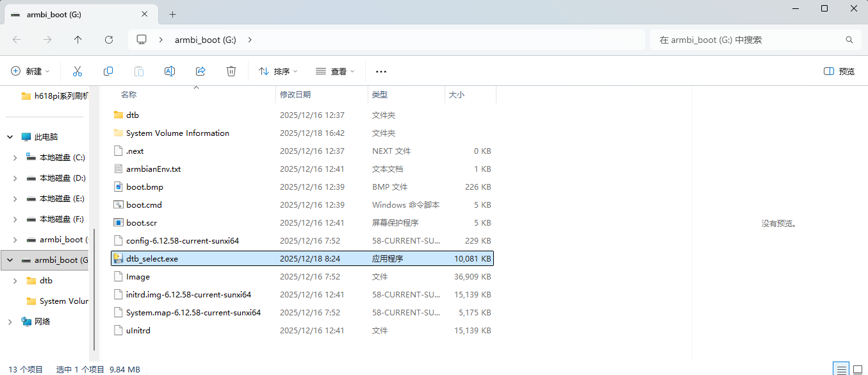This screenshot has width=868, height=375.
Task: Open the 查看 view dropdown
Action: click(335, 71)
